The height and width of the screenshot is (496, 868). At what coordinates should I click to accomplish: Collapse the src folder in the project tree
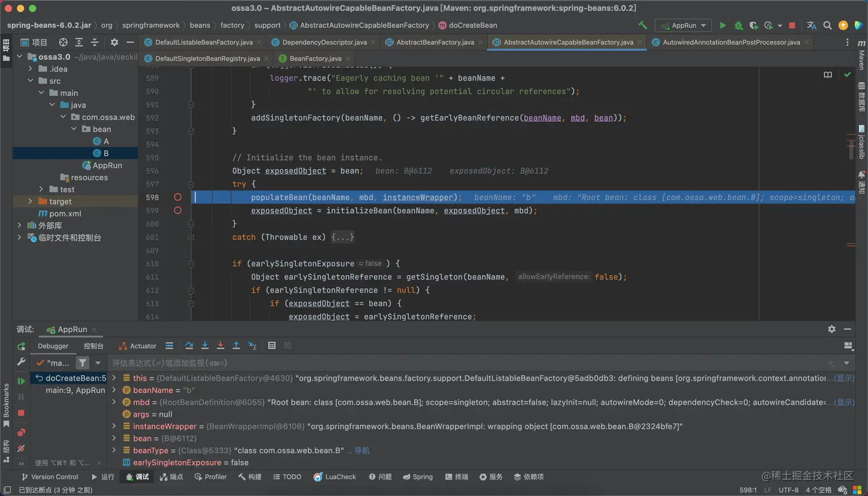coord(30,81)
